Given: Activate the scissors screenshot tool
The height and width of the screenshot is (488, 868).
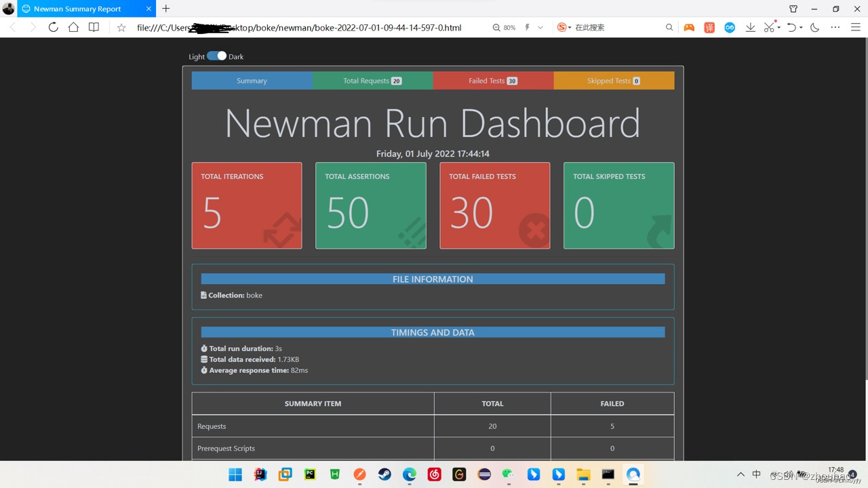Looking at the screenshot, I should [769, 28].
